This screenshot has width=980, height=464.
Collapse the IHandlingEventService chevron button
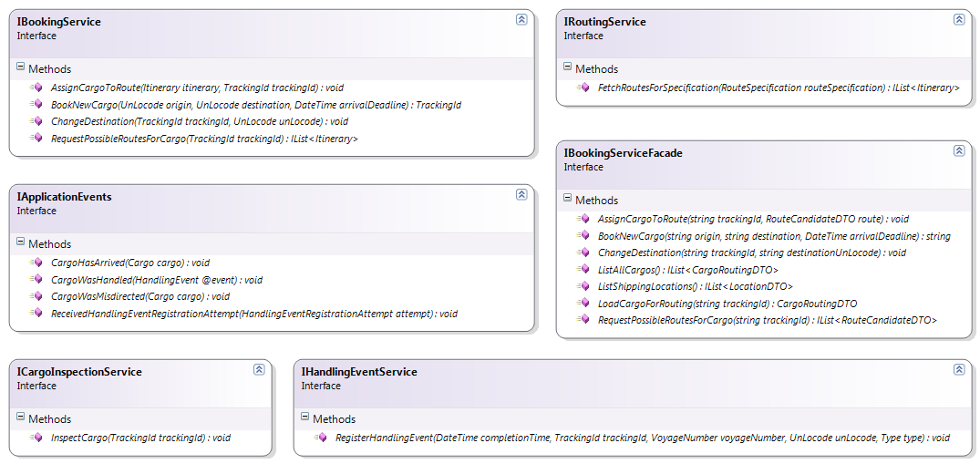point(959,369)
